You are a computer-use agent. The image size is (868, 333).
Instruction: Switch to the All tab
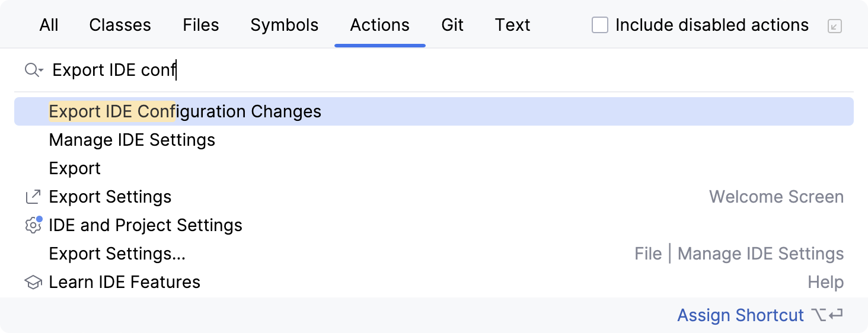click(49, 25)
